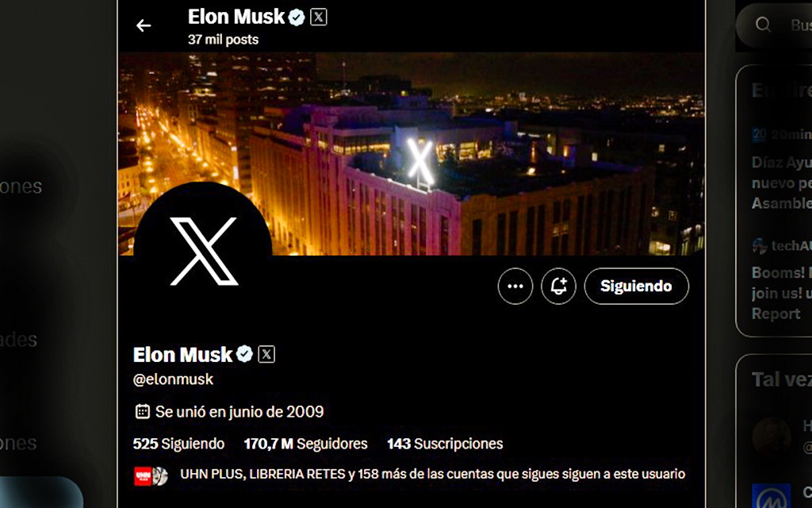
Task: Enable notifications with the bell icon
Action: (558, 286)
